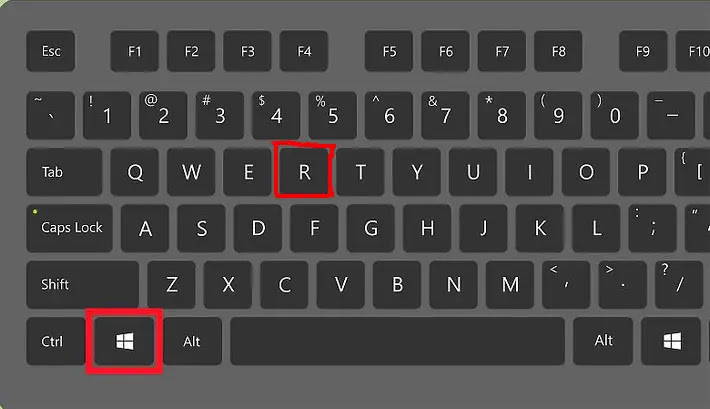Click the M key
710x409 pixels.
[x=510, y=284]
